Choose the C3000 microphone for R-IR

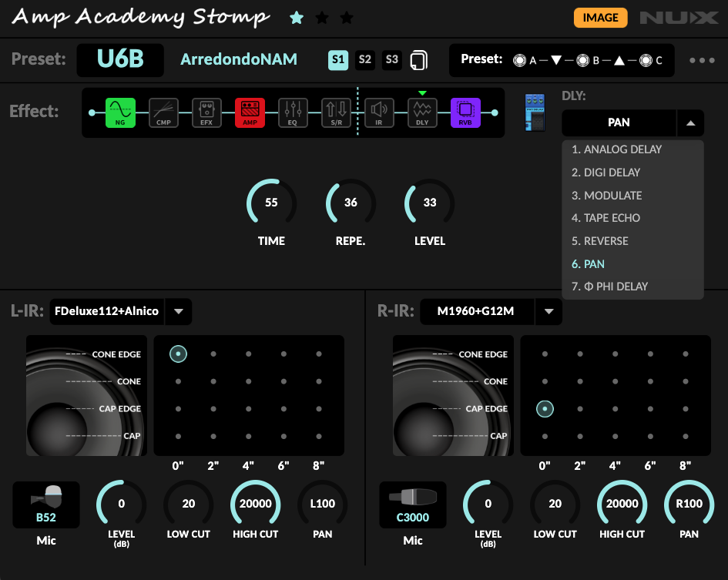click(413, 505)
